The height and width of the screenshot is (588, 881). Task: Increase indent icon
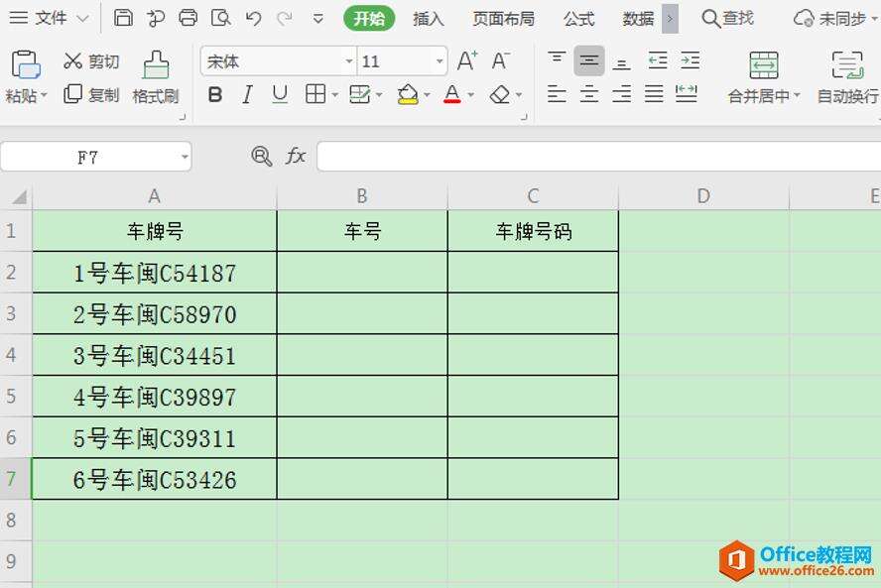tap(690, 60)
